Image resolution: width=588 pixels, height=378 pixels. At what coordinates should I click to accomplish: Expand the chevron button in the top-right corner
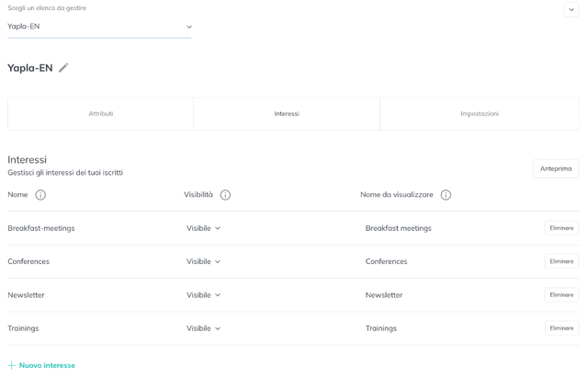571,10
